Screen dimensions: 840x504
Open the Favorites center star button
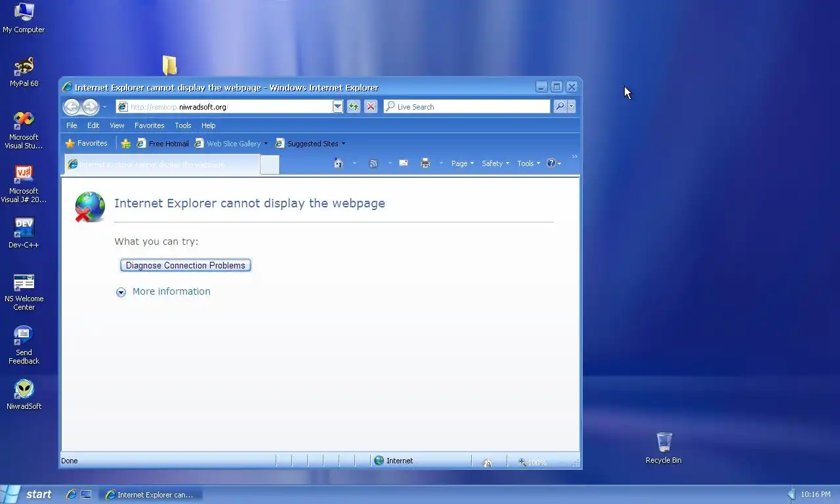coord(86,143)
